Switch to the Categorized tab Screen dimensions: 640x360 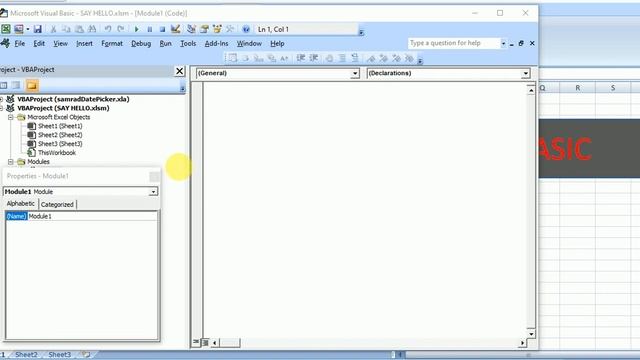[57, 204]
